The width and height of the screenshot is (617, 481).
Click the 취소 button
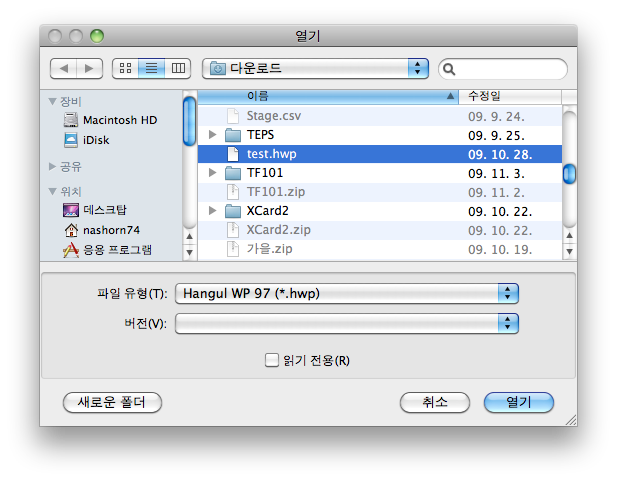[x=435, y=402]
